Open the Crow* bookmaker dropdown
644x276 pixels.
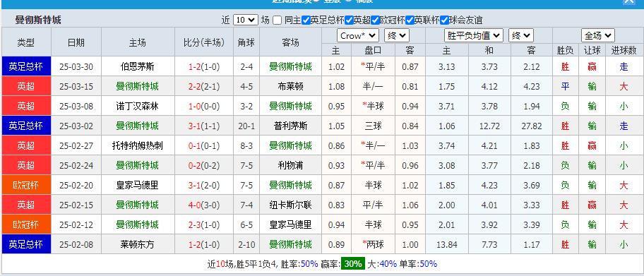(358, 36)
